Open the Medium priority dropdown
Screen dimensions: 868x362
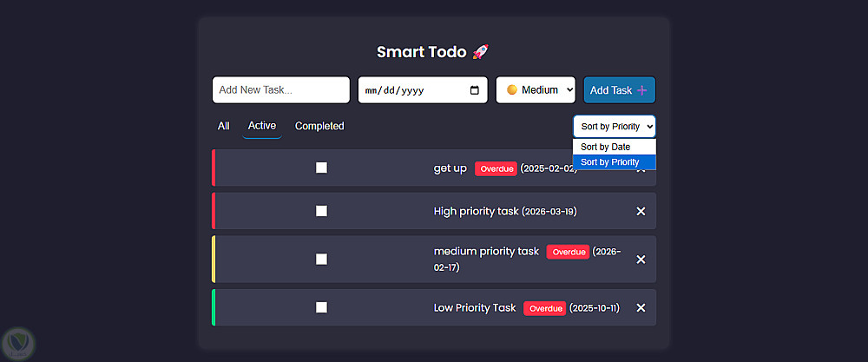pos(536,90)
